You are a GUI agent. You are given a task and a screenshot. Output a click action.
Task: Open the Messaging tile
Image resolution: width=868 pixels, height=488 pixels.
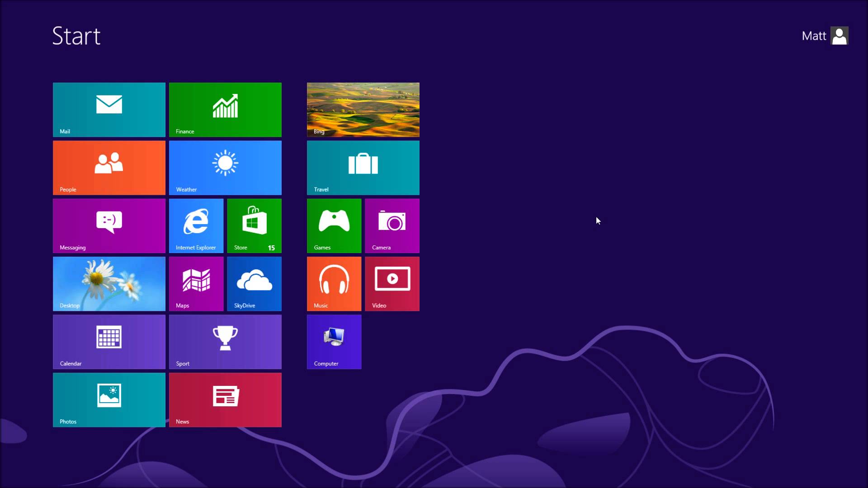click(109, 226)
